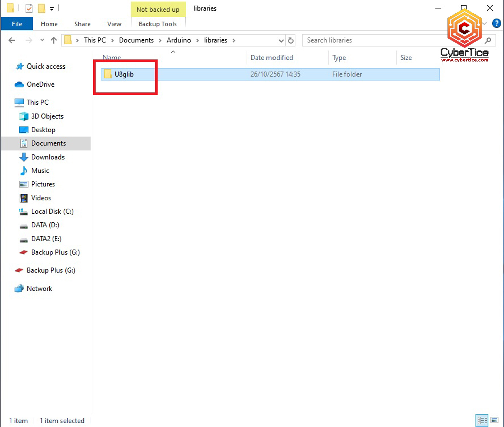Image resolution: width=504 pixels, height=427 pixels.
Task: Select Downloads in the navigation pane
Action: [x=48, y=157]
